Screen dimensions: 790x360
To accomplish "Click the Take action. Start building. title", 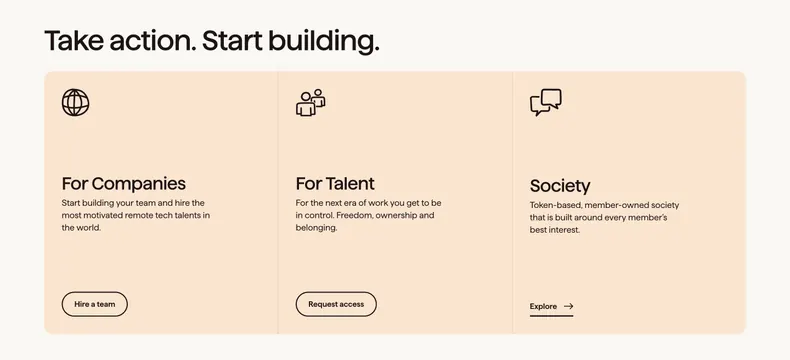I will [212, 41].
